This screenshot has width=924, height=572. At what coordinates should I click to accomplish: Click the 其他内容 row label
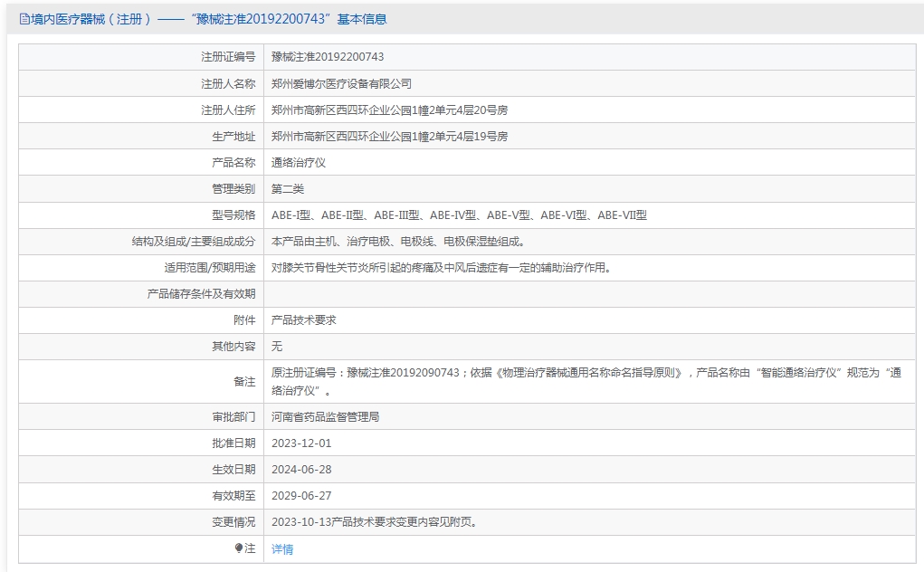(234, 347)
